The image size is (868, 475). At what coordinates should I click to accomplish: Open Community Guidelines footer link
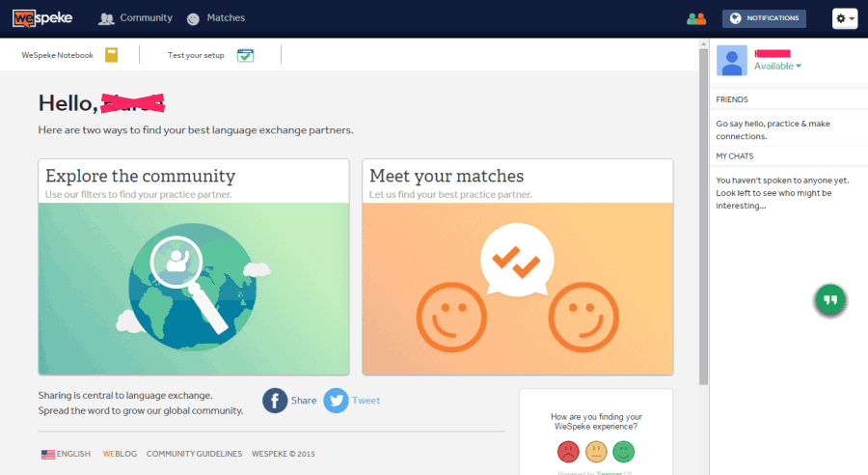click(x=194, y=454)
